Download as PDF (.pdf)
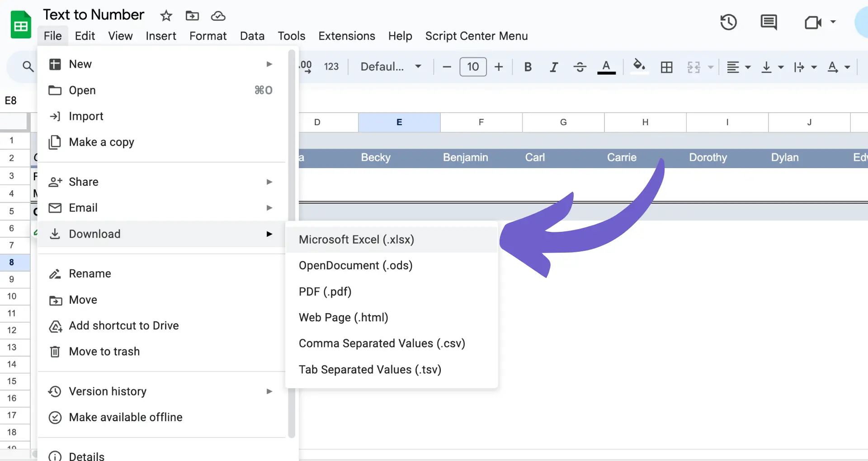Viewport: 868px width, 461px height. (392, 292)
